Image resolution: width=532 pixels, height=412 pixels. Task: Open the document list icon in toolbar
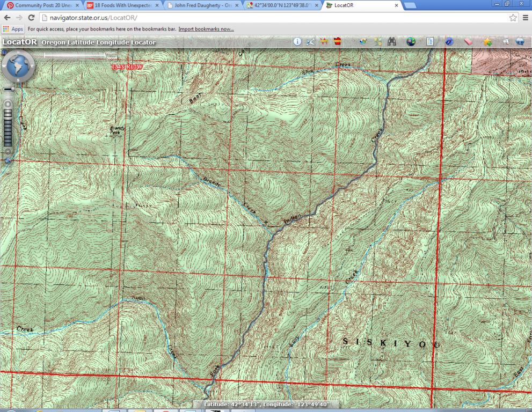[430, 42]
